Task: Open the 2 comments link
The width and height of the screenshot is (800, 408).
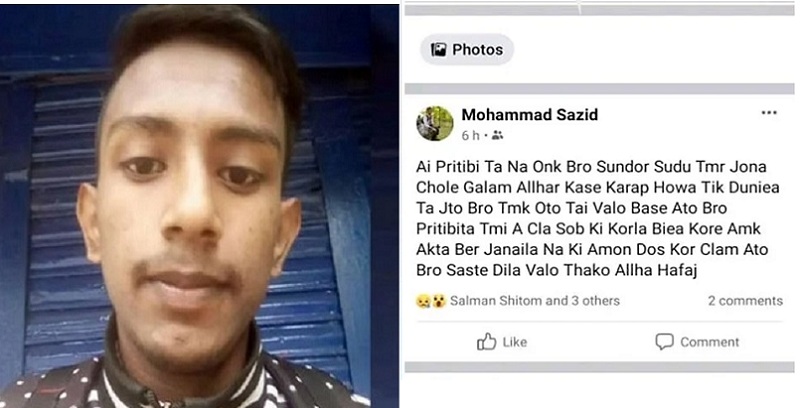Action: [745, 301]
